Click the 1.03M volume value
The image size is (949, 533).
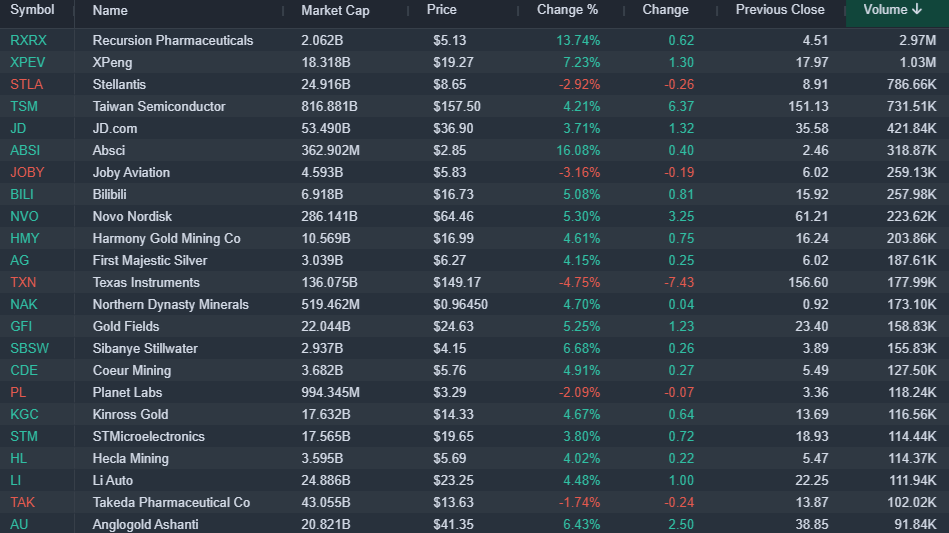pyautogui.click(x=918, y=62)
